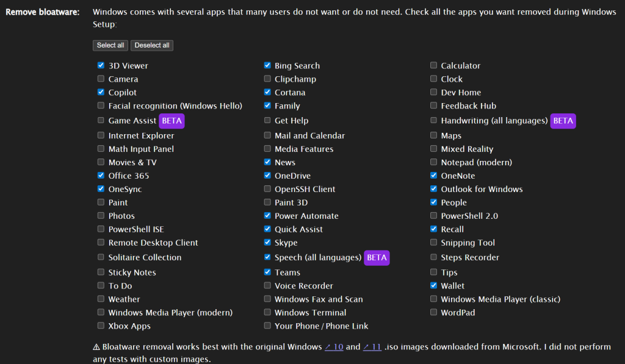
Task: Check the Windows Terminal checkbox
Action: [267, 312]
